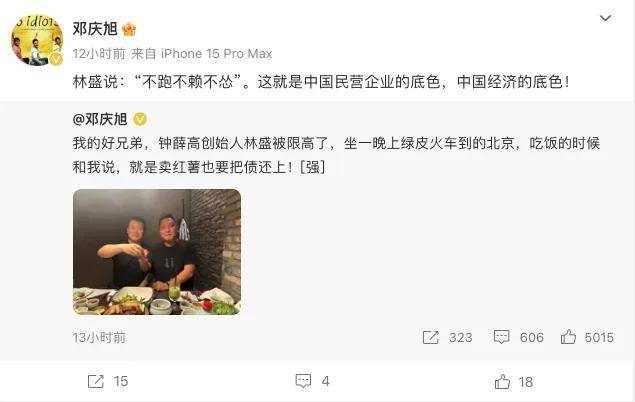
Task: Click the 13小时前 timestamp on quoted post
Action: click(x=99, y=337)
